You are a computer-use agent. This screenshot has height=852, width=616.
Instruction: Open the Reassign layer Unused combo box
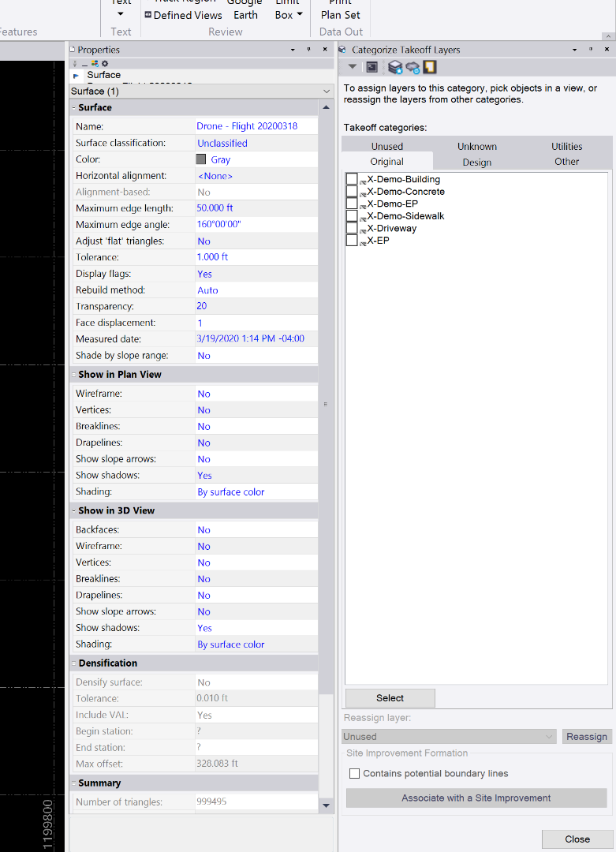(449, 737)
